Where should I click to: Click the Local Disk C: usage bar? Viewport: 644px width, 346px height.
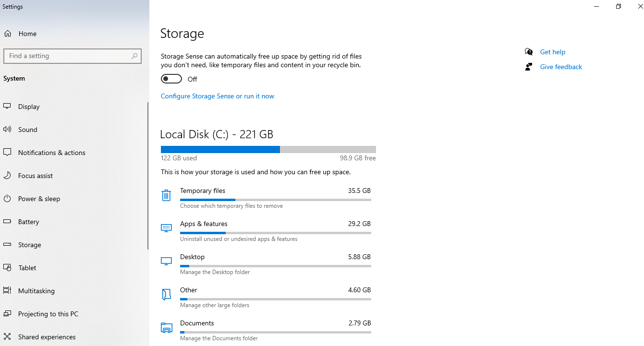268,150
